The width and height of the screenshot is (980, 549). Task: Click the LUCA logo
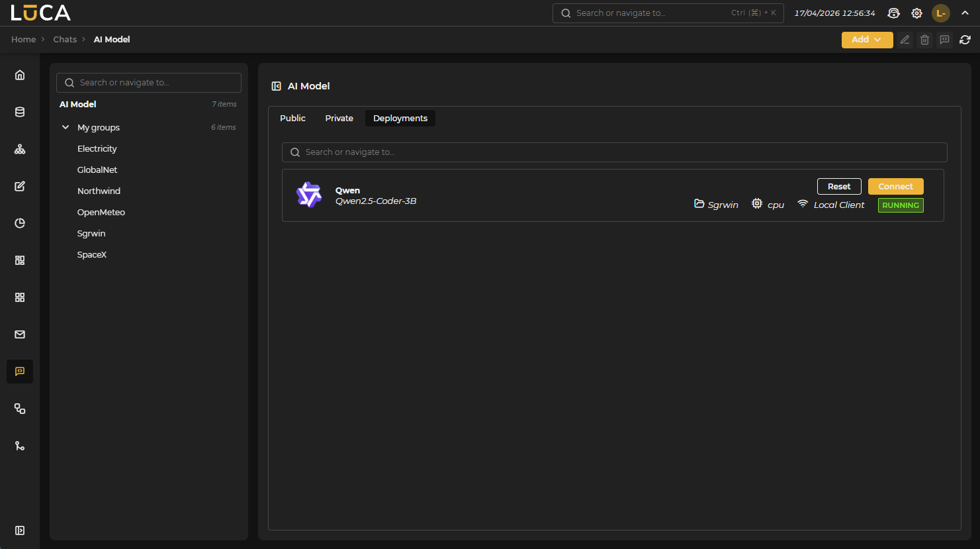tap(40, 13)
